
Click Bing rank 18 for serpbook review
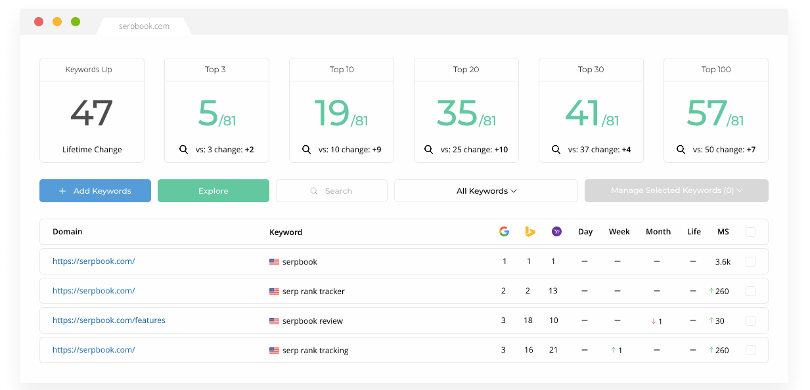click(x=528, y=320)
